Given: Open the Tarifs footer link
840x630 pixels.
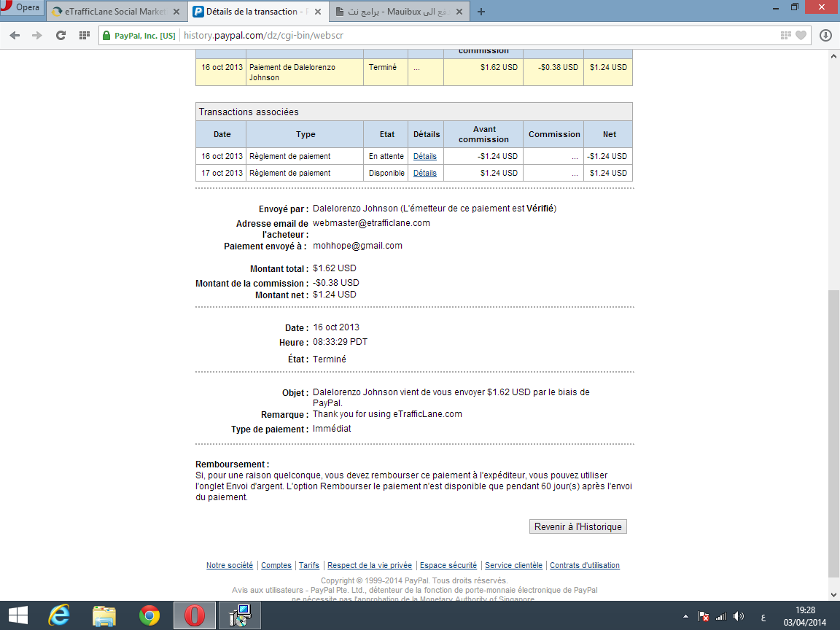Looking at the screenshot, I should [x=309, y=565].
